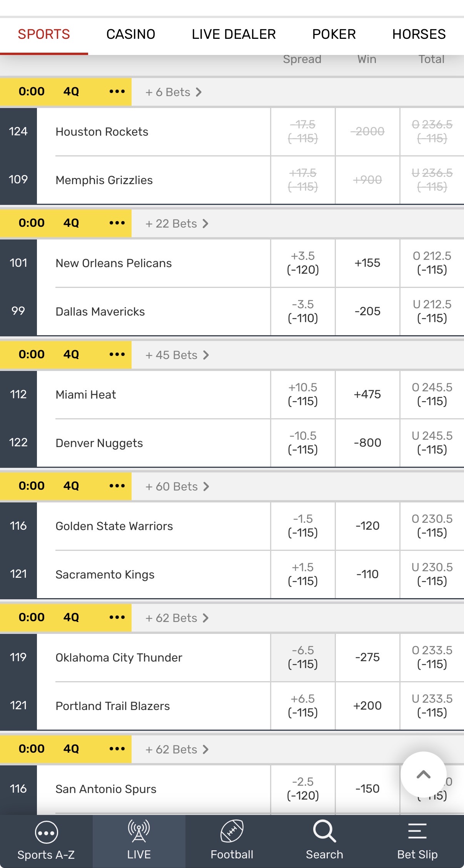
Task: Switch to the POKER tab
Action: click(334, 35)
